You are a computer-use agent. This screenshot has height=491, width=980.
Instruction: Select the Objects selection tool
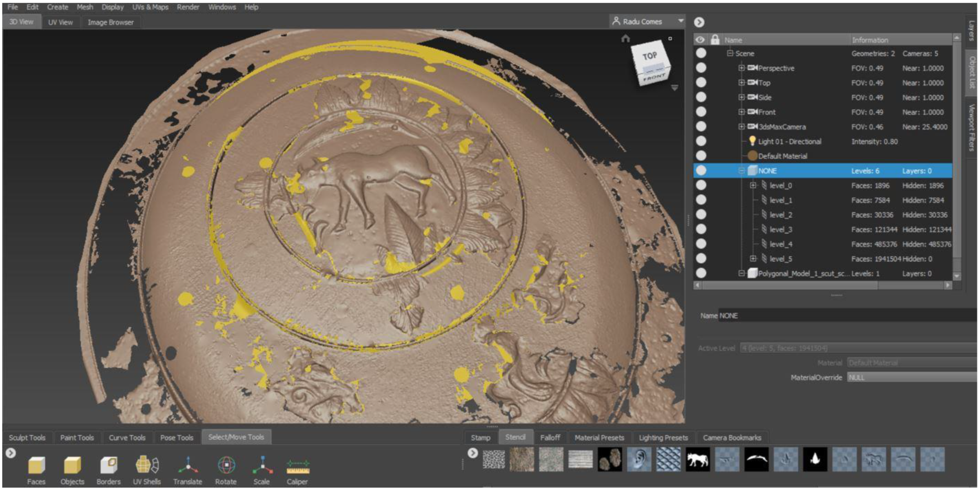(x=72, y=465)
